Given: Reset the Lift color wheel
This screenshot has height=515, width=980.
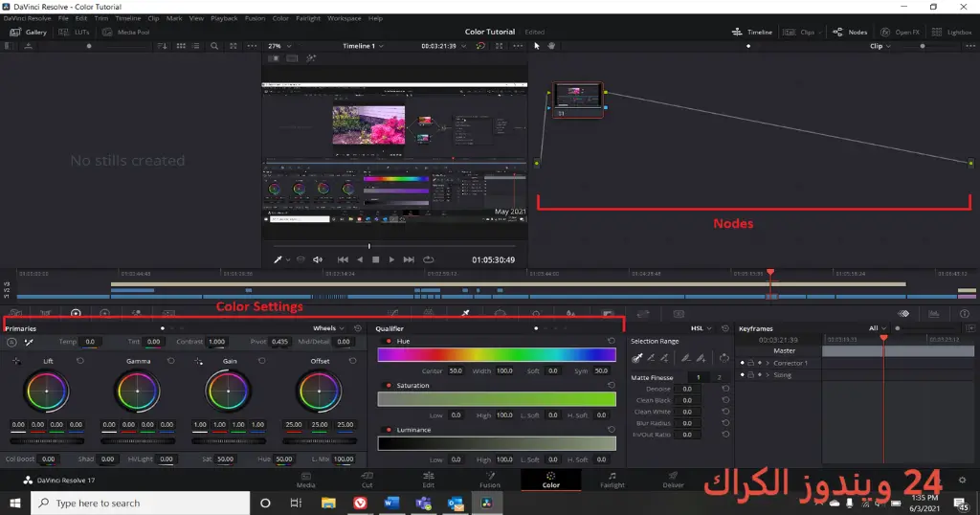Looking at the screenshot, I should (x=80, y=361).
